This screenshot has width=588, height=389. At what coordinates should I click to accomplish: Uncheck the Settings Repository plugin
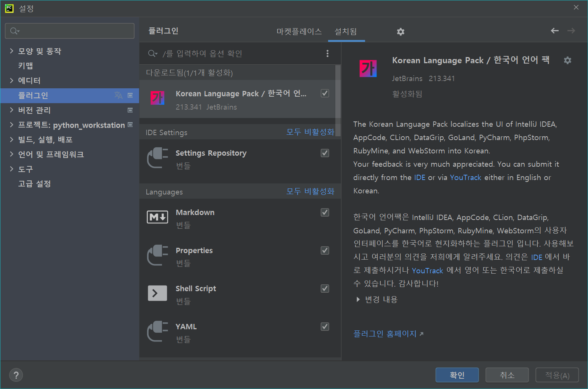(x=325, y=153)
